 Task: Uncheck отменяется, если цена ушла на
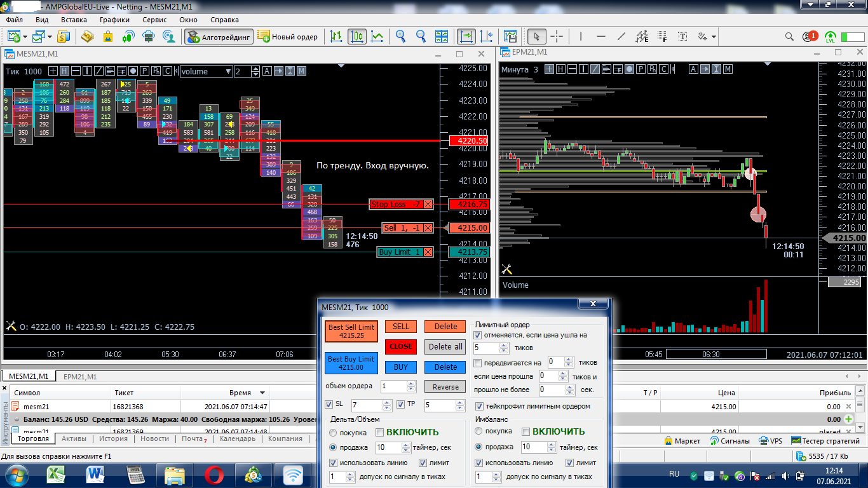click(x=478, y=335)
